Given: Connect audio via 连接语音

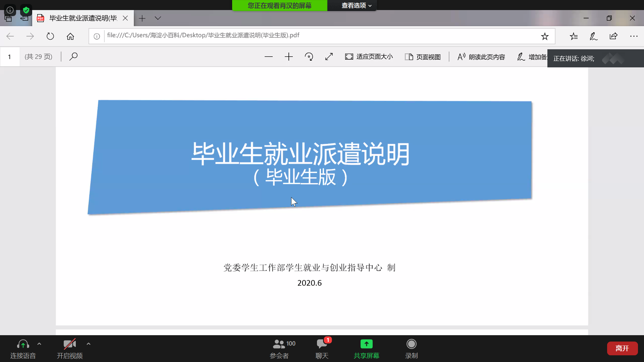Looking at the screenshot, I should [x=22, y=349].
